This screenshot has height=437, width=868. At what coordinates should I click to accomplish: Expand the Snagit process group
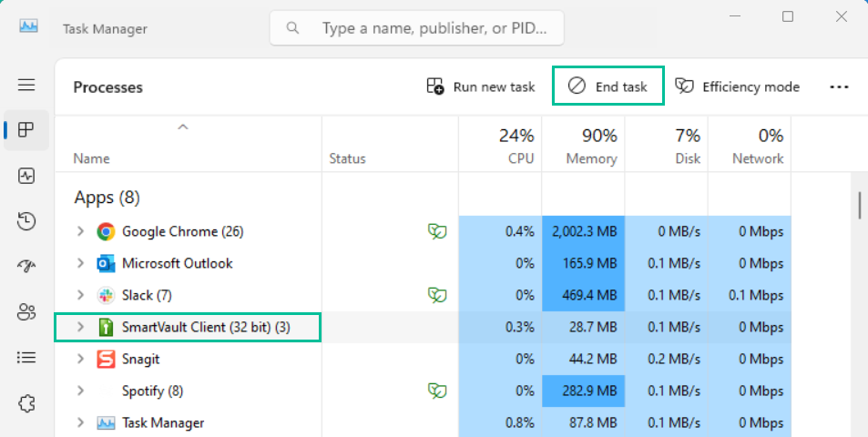81,359
